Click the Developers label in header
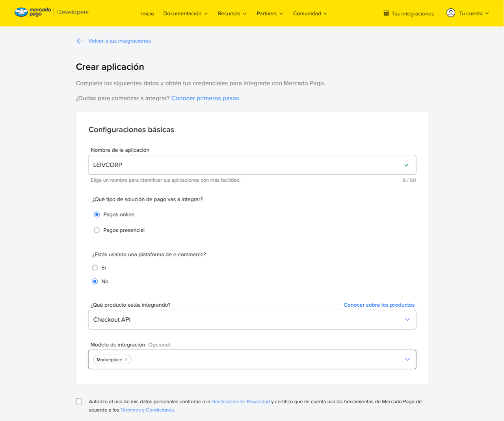Screen dimensions: 504x421 (73, 12)
